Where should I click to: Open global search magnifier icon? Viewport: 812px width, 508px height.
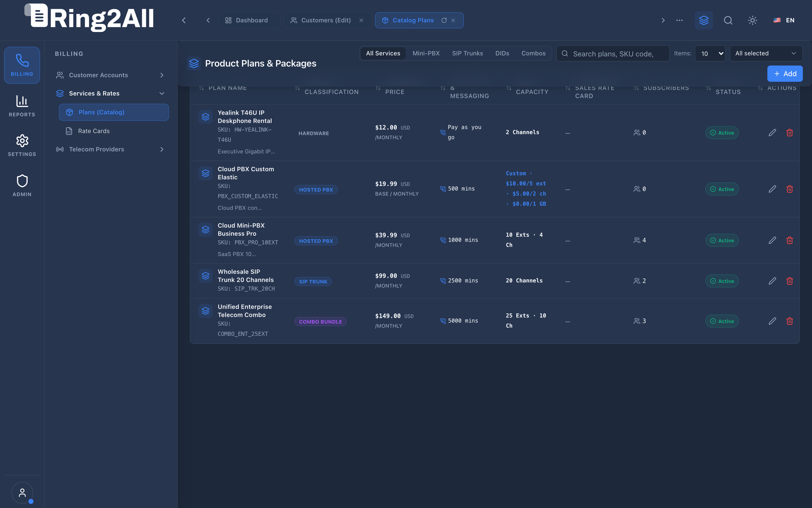pos(728,20)
